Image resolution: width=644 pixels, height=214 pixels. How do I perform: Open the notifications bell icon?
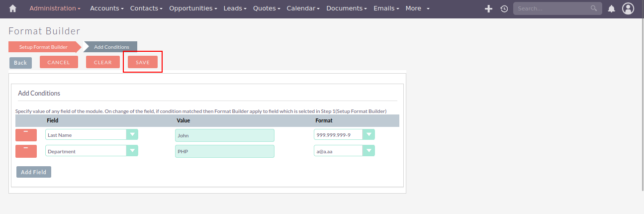pyautogui.click(x=612, y=8)
